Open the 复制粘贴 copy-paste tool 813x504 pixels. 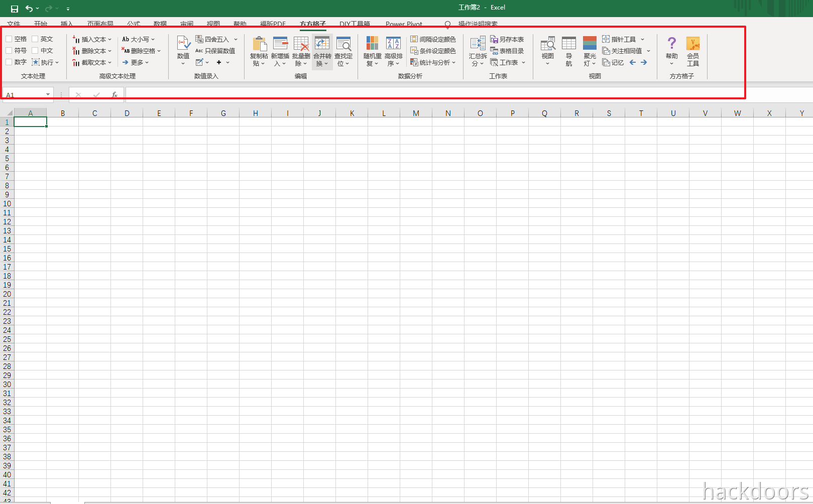pyautogui.click(x=259, y=52)
